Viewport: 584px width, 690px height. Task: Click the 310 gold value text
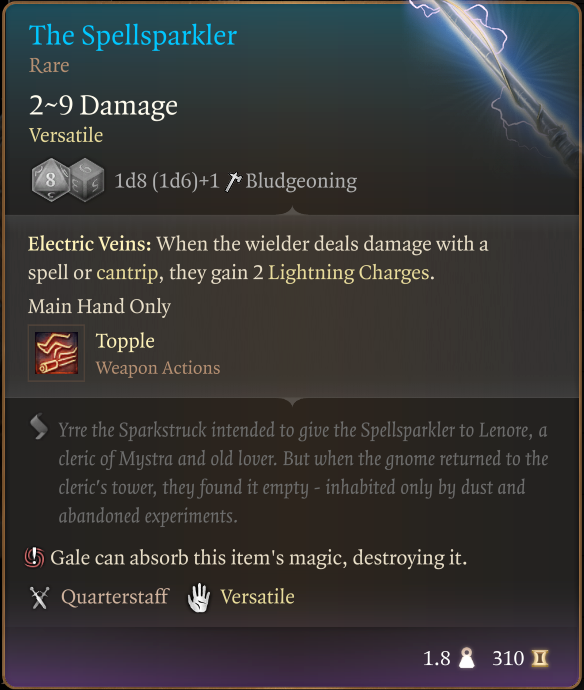(508, 658)
